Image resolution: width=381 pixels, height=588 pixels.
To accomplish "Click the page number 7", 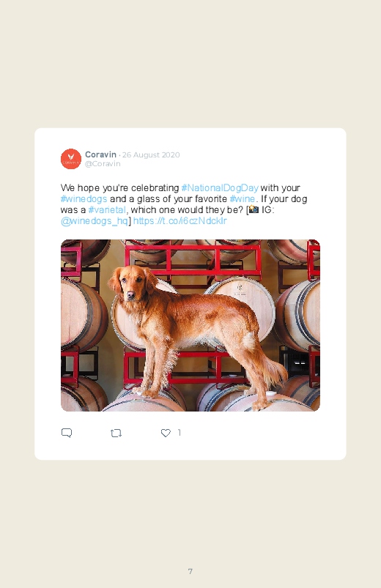I will pos(190,571).
